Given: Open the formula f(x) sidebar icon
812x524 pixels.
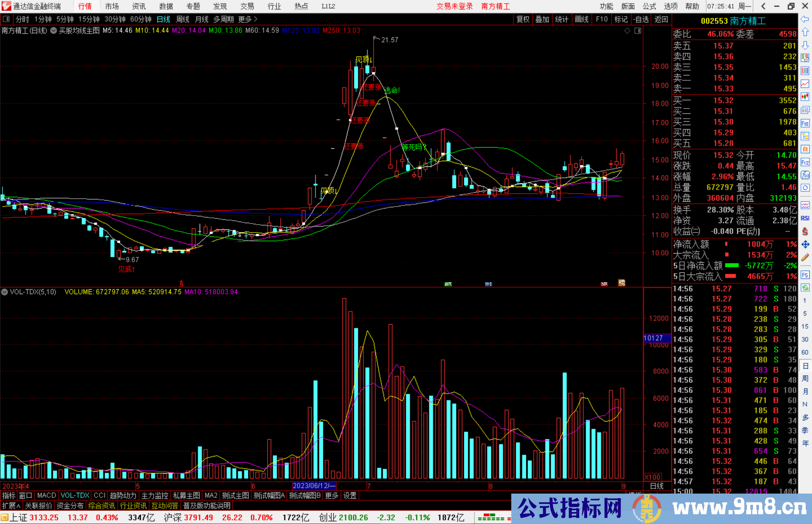Looking at the screenshot, I should point(805,175).
